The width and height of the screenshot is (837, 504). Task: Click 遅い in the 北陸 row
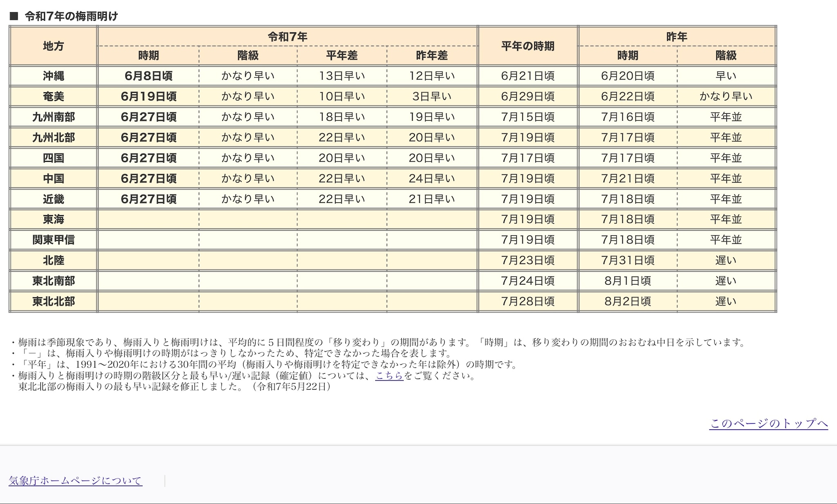tap(726, 261)
